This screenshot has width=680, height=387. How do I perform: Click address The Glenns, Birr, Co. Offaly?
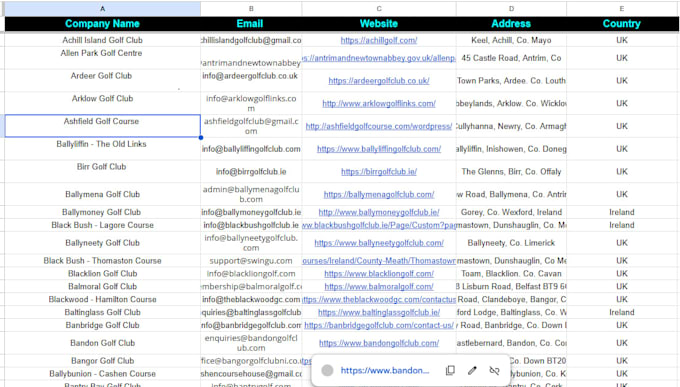pyautogui.click(x=511, y=171)
